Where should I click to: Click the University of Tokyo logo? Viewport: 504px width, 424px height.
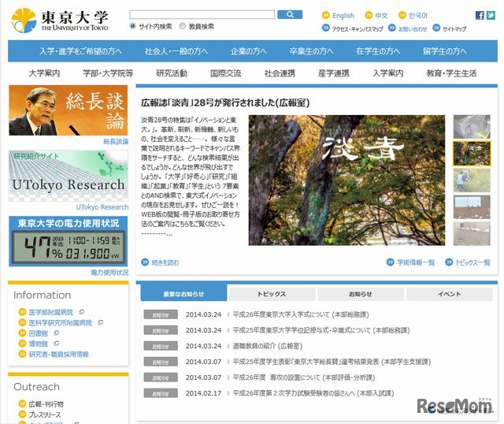click(x=60, y=20)
